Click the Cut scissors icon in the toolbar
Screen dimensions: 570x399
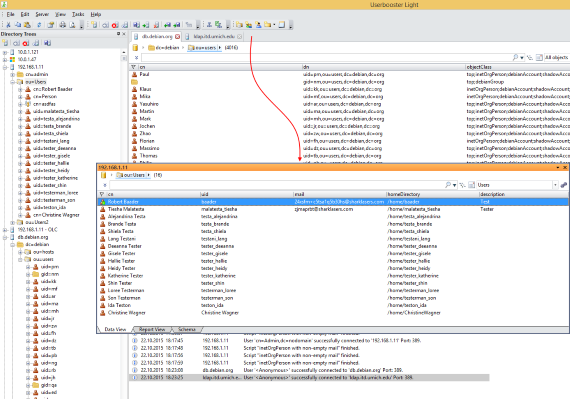click(8, 25)
